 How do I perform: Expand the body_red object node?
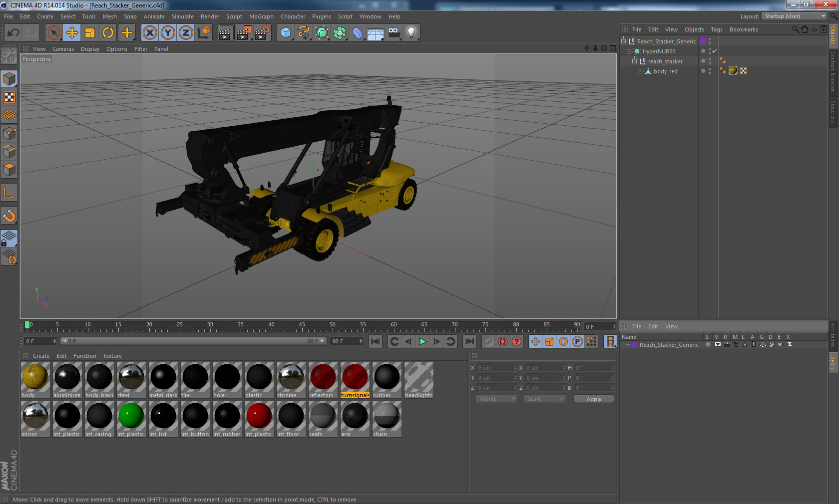click(x=640, y=71)
